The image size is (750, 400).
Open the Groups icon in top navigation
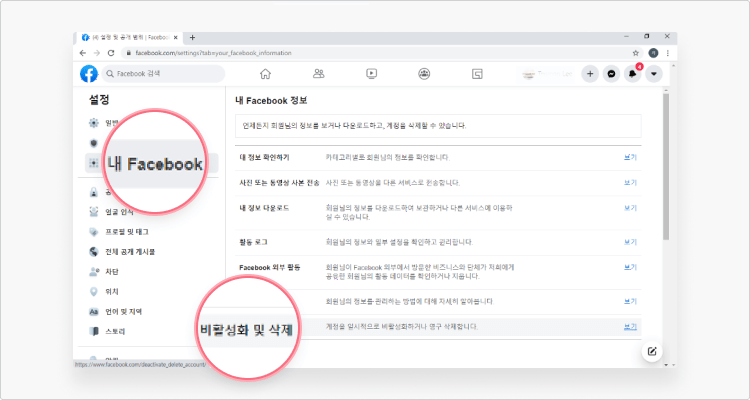pyautogui.click(x=424, y=74)
